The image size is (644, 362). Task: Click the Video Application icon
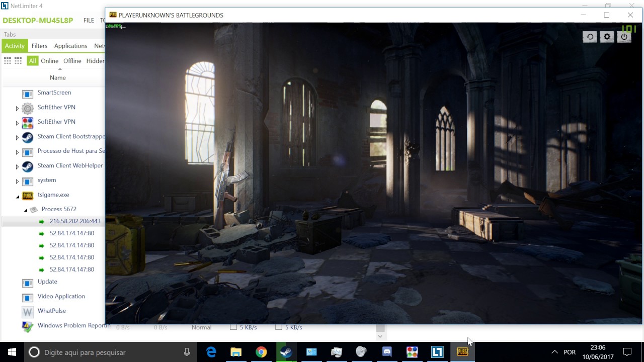pyautogui.click(x=28, y=297)
